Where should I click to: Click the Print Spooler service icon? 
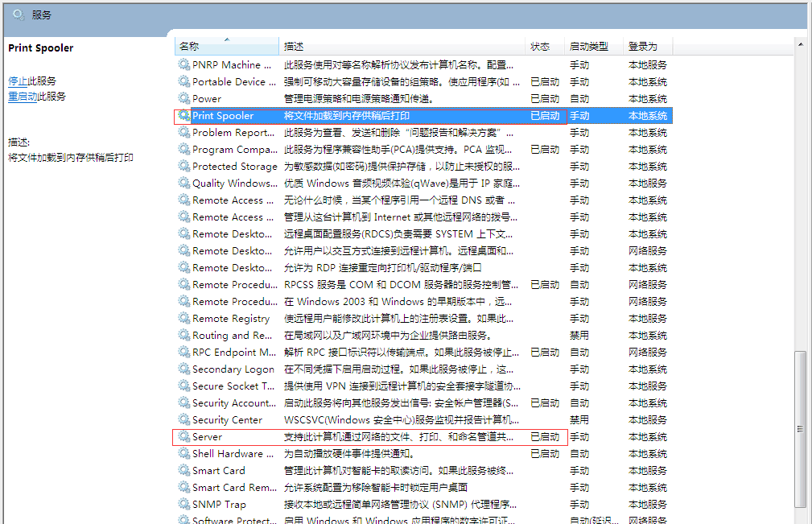(x=183, y=115)
